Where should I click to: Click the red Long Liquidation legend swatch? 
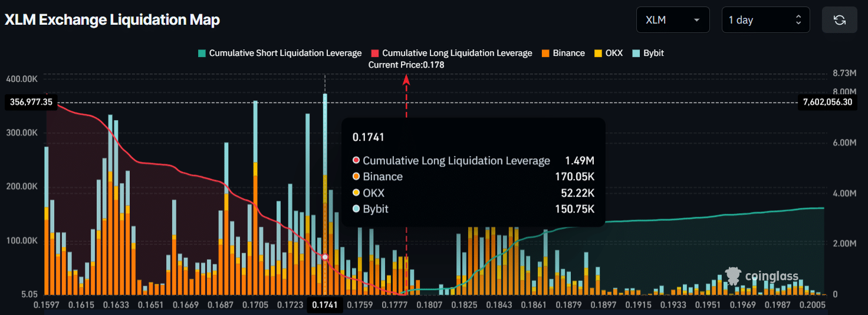375,53
